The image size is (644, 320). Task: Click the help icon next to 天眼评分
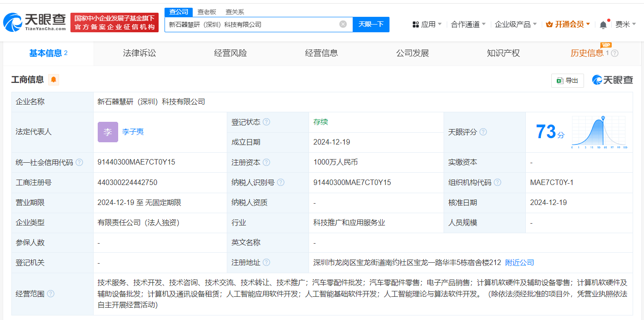click(483, 132)
